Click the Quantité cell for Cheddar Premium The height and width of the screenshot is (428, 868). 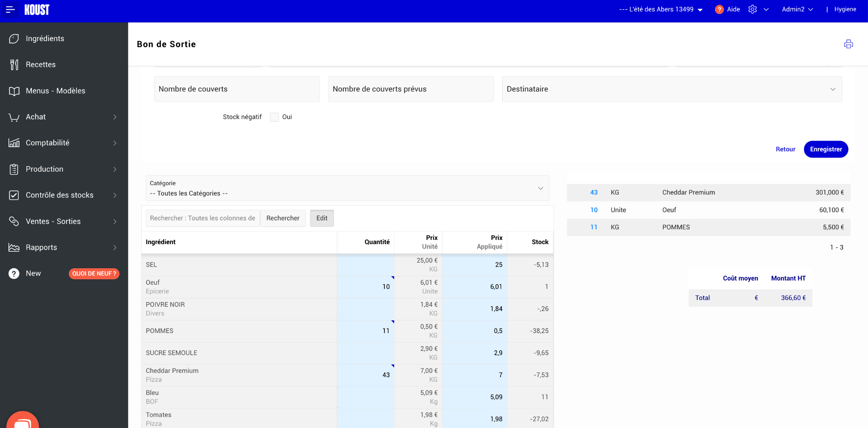(x=366, y=375)
